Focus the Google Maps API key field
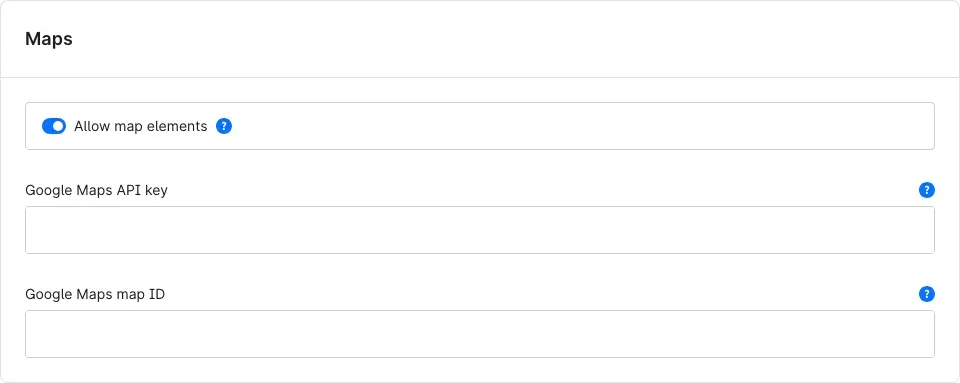 click(480, 230)
